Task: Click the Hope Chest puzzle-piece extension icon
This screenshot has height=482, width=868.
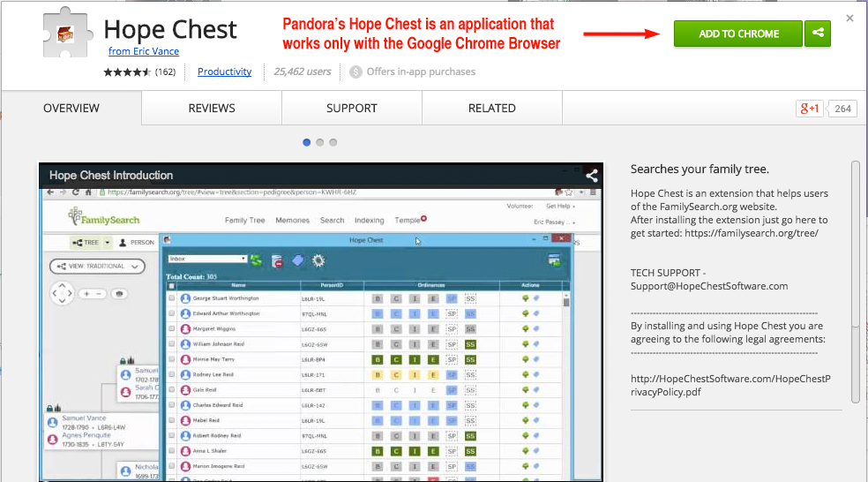Action: 66,33
